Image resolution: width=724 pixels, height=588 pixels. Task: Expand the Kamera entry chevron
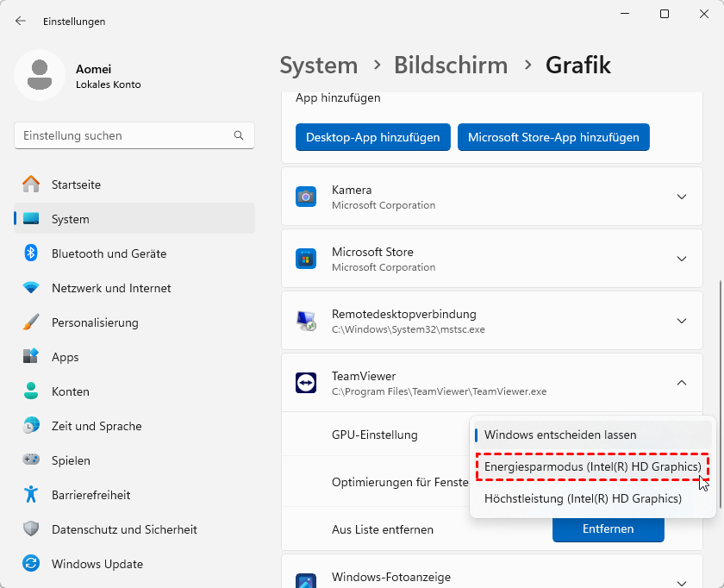[682, 197]
